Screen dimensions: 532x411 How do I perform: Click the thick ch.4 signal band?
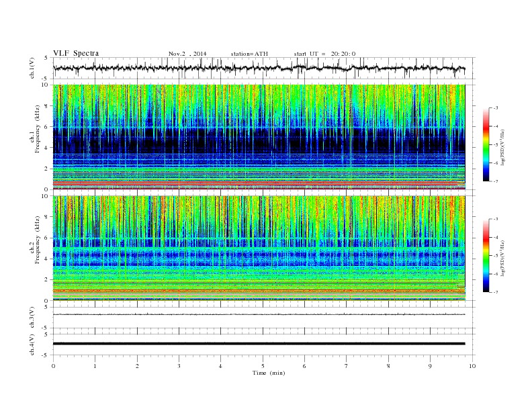coord(259,344)
